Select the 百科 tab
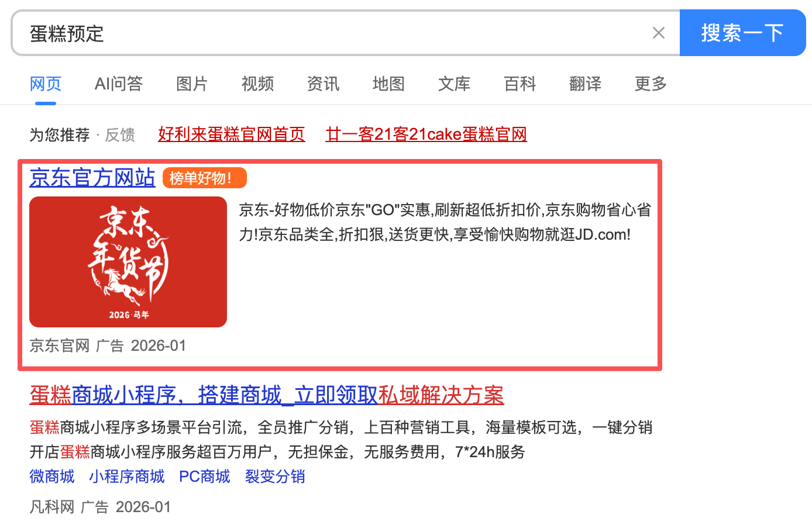 tap(519, 84)
